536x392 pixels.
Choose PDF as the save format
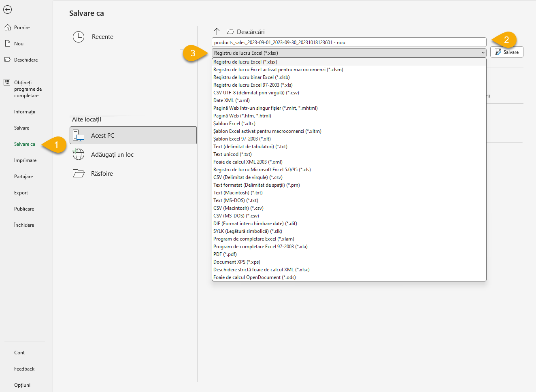pyautogui.click(x=225, y=254)
